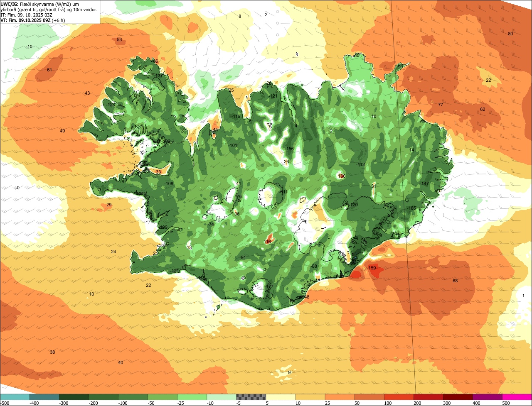Pick the dark green swatch between -200 and -100
This screenshot has height=406, width=532.
tap(103, 397)
